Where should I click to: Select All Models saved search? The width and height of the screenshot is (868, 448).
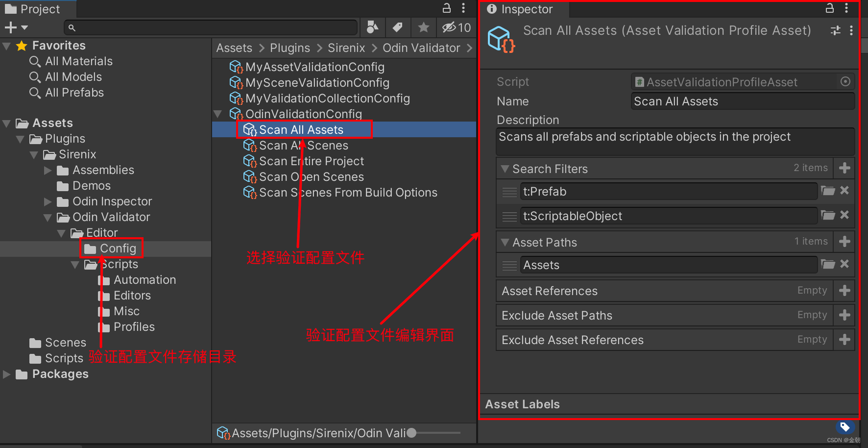click(x=73, y=77)
